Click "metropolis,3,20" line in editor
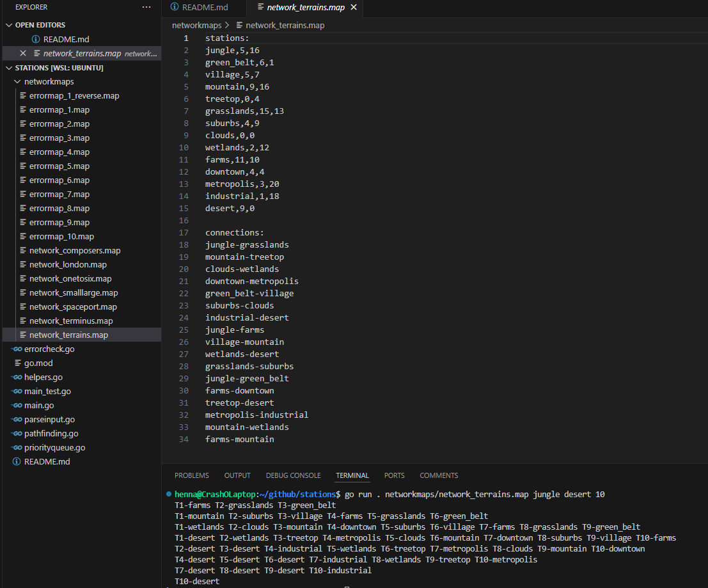Screen dimensions: 708x588 coord(242,184)
